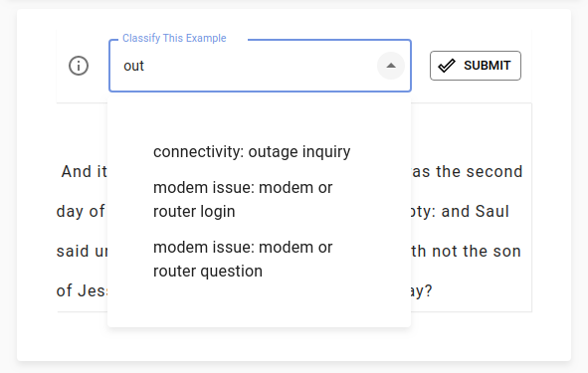
Task: Click the passage text 'and Saul'
Action: (476, 212)
